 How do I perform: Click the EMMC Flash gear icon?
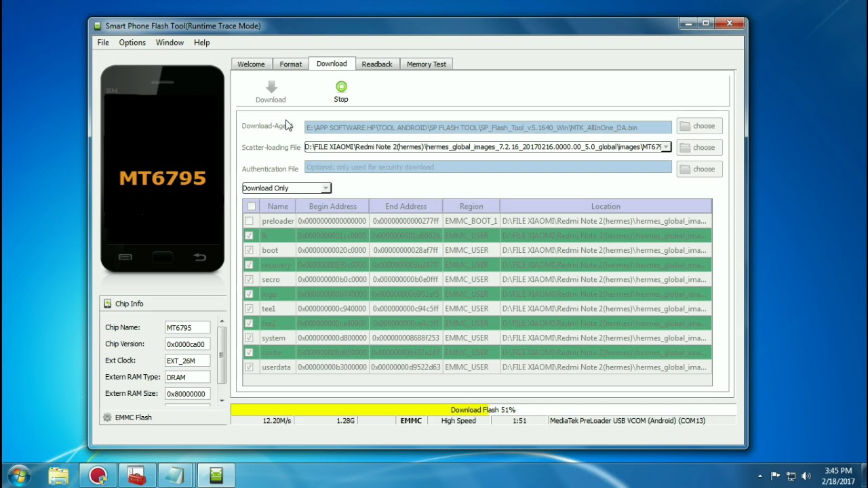tap(107, 418)
